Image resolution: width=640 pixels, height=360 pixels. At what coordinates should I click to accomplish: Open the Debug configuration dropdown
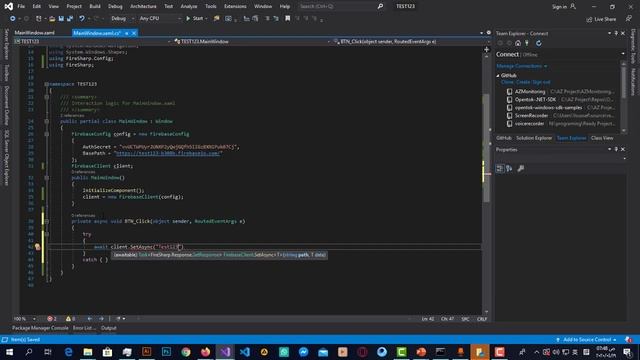tap(122, 19)
